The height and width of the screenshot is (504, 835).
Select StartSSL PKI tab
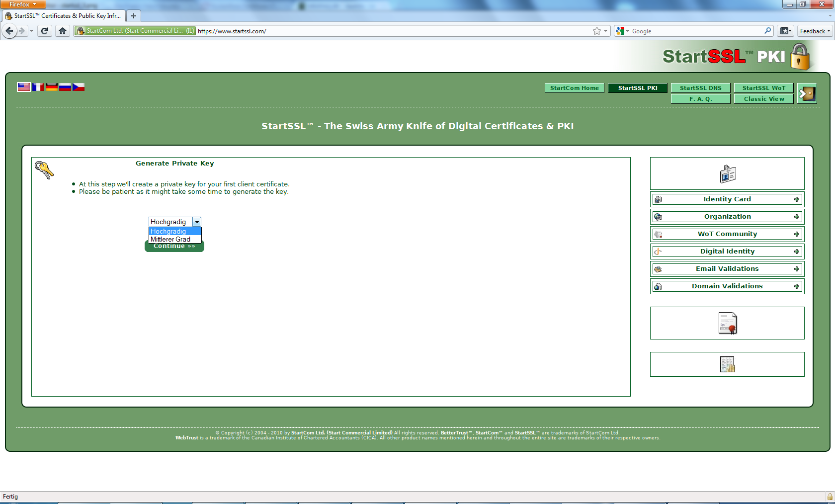tap(638, 88)
